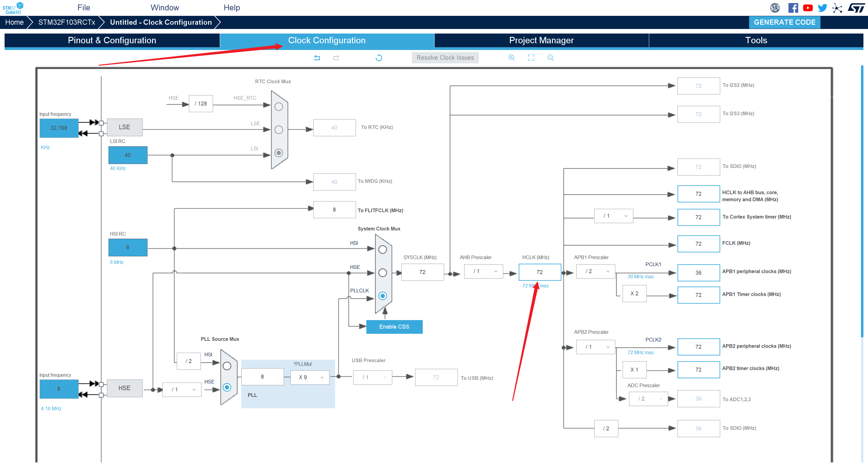Viewport: 868px width, 467px height.
Task: Click Untitled - Clock Configuration breadcrumb
Action: 161,22
